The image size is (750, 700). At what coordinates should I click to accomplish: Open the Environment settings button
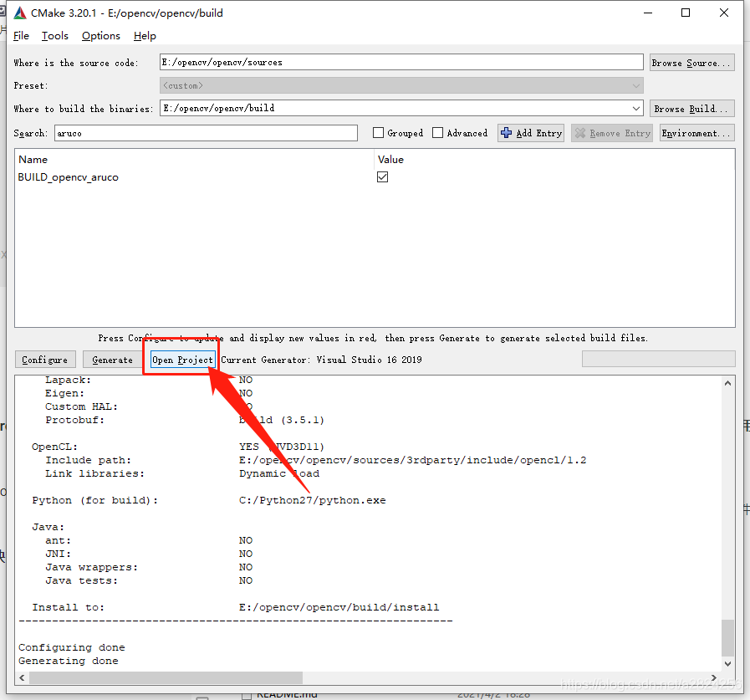pos(697,133)
